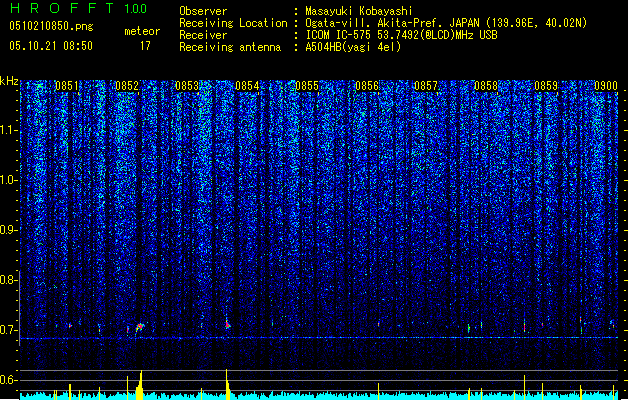Click the 0859 time marker
Viewport: 629px width, 400px height.
click(x=546, y=86)
